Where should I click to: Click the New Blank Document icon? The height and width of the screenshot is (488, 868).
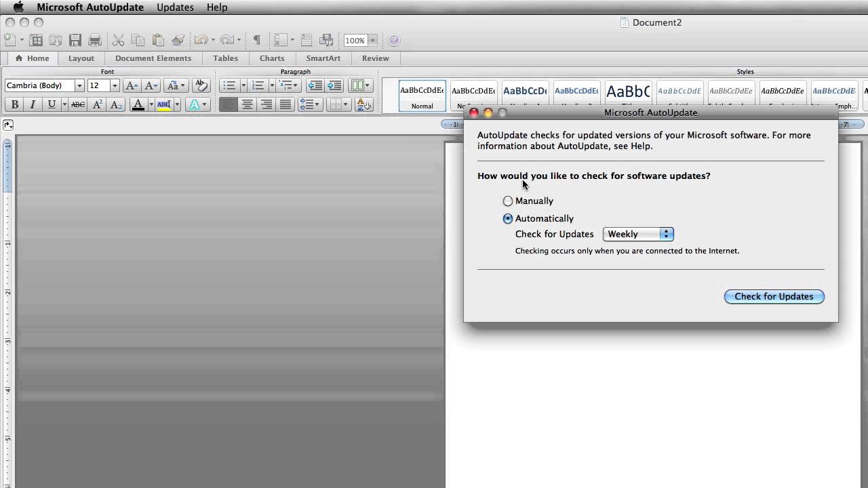tap(9, 40)
